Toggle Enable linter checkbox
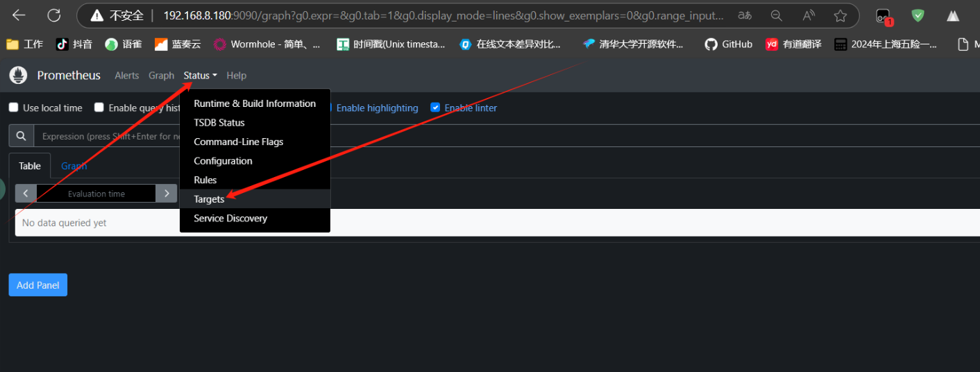 click(435, 108)
